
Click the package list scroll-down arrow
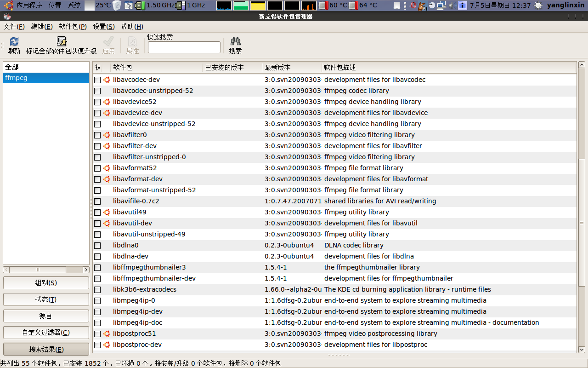582,350
